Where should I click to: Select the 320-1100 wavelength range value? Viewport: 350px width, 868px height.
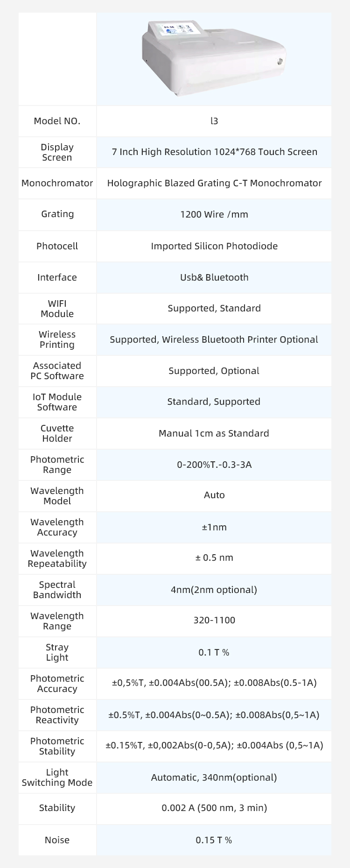pos(214,620)
